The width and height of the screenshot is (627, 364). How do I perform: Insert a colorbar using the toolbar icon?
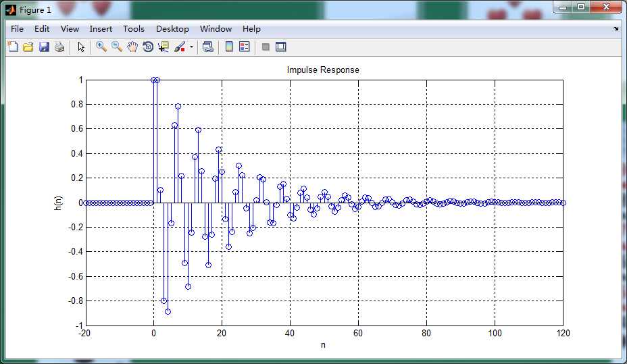pos(229,47)
